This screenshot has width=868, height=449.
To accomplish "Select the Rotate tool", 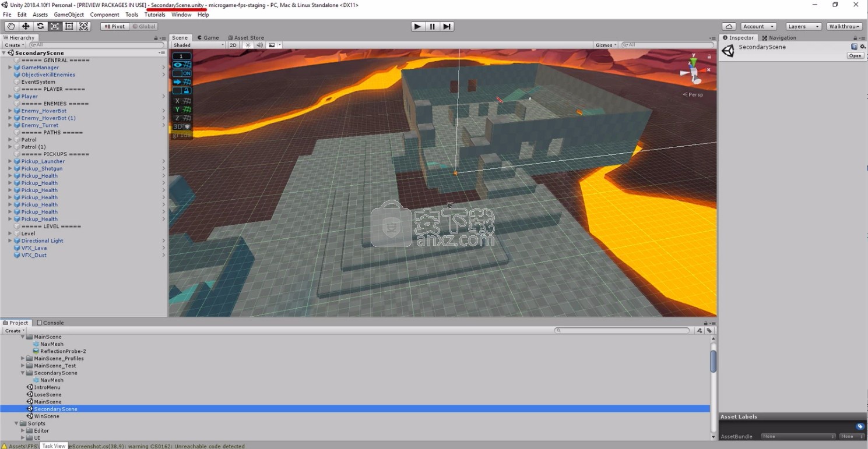I will (40, 26).
